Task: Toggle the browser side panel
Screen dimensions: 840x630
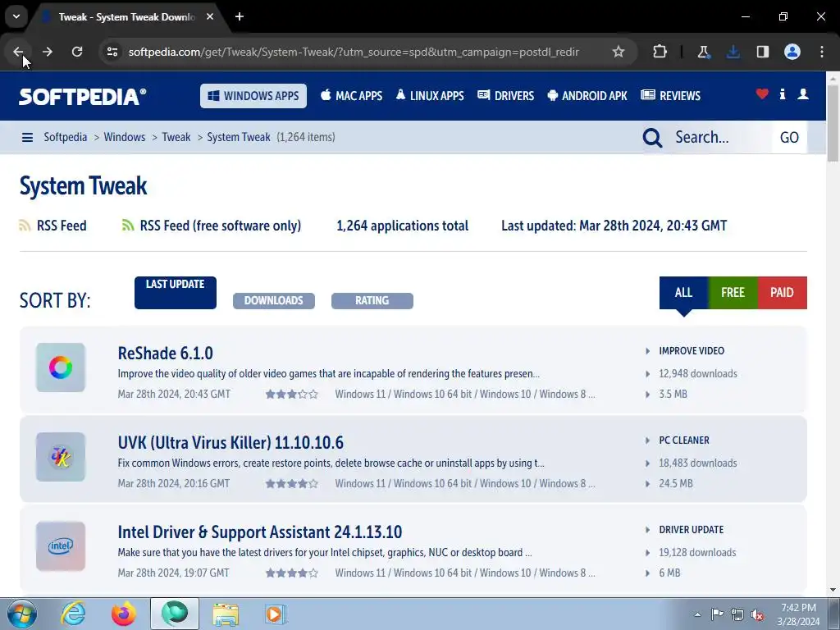Action: [762, 52]
